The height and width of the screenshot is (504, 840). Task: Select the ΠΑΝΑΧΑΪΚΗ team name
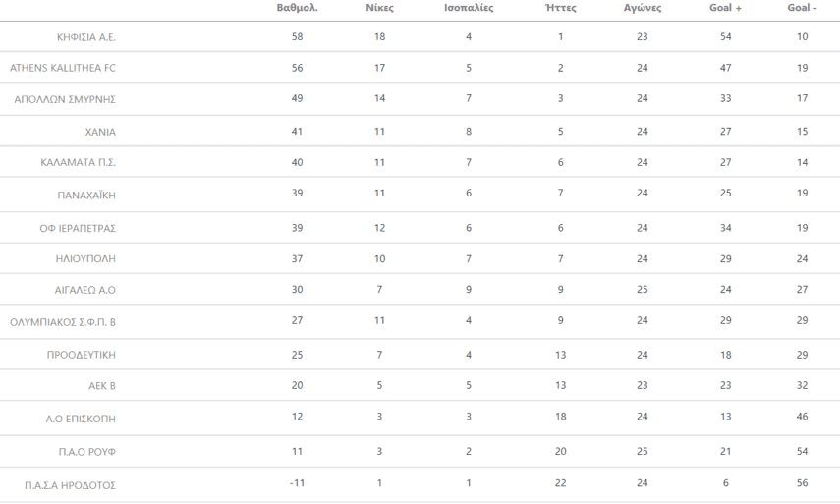point(87,195)
